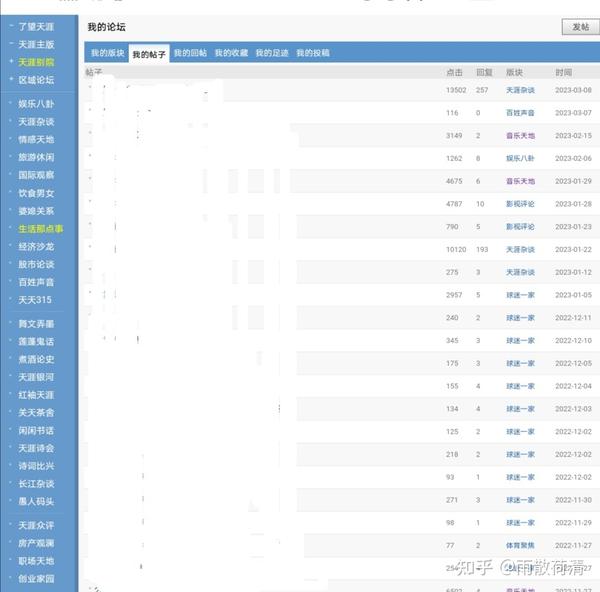Click the 时间 column header
600x592 pixels.
point(564,72)
